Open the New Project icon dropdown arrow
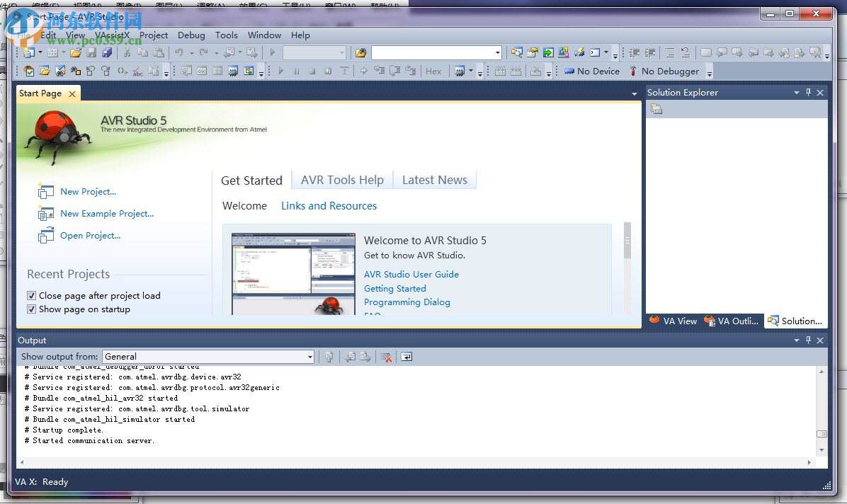This screenshot has height=504, width=847. [x=40, y=52]
